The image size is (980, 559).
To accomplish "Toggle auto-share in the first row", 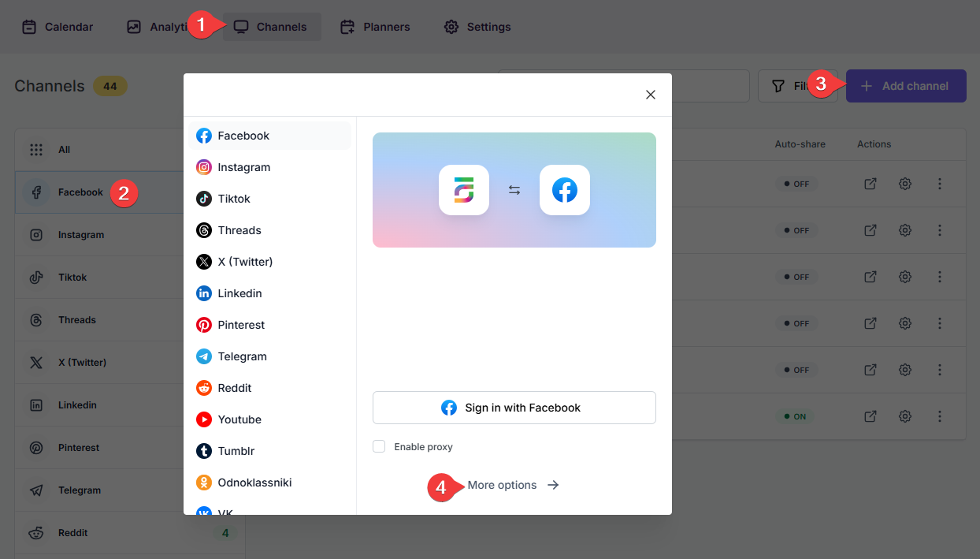I will point(796,184).
